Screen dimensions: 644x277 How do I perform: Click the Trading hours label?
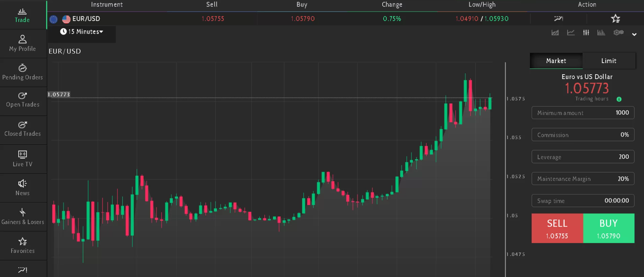[x=592, y=99]
